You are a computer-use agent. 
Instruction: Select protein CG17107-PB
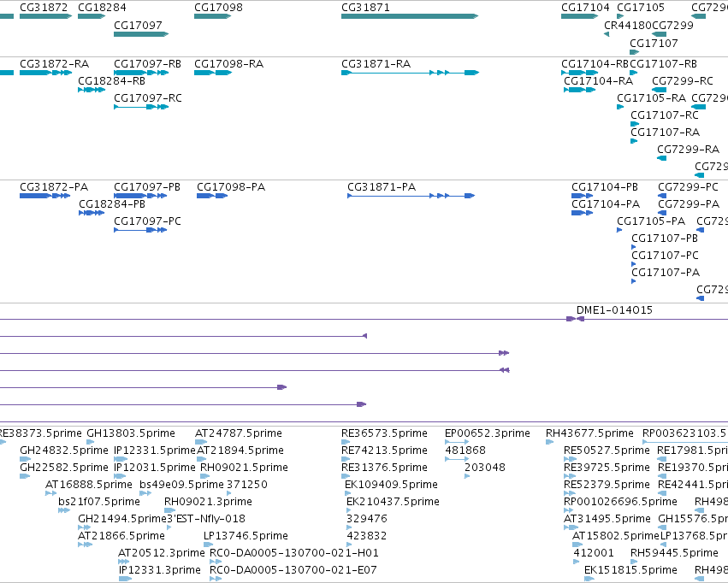pyautogui.click(x=634, y=247)
